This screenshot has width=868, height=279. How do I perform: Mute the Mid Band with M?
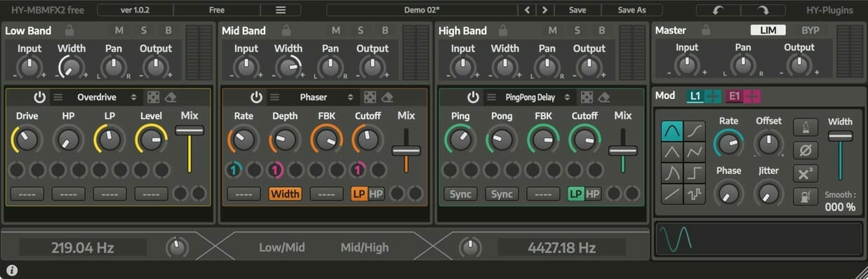click(x=336, y=30)
